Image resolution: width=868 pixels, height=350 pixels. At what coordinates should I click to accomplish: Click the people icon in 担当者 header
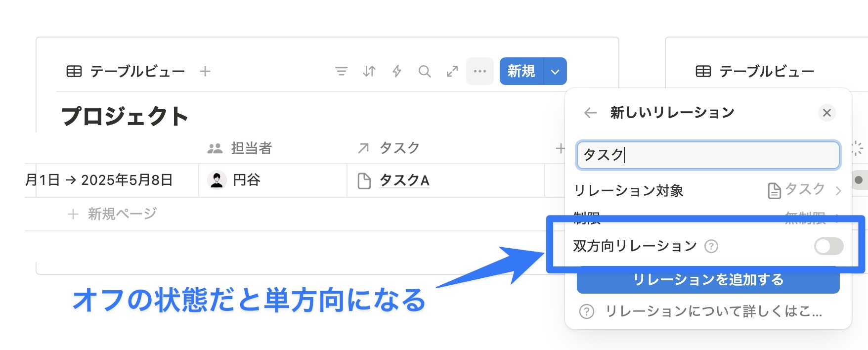point(215,148)
